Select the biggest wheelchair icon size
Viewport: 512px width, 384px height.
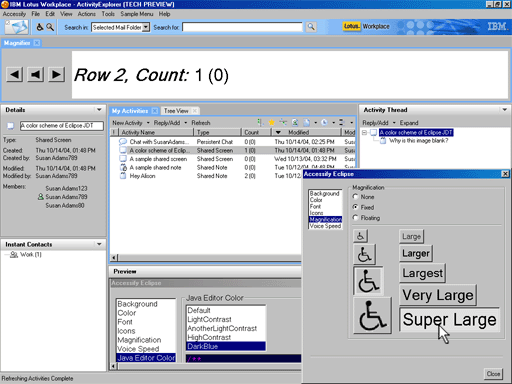pyautogui.click(x=372, y=315)
